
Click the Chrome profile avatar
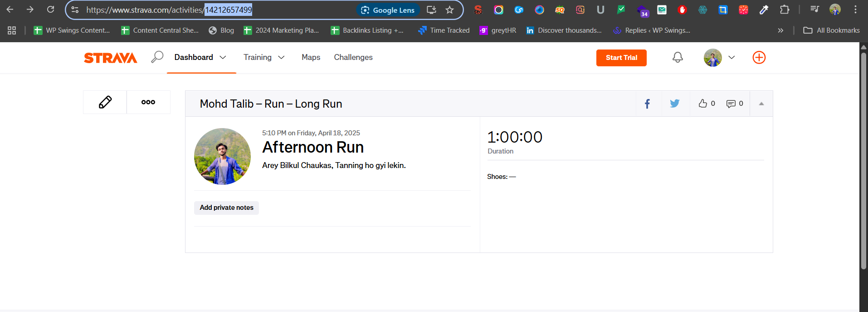[x=835, y=10]
